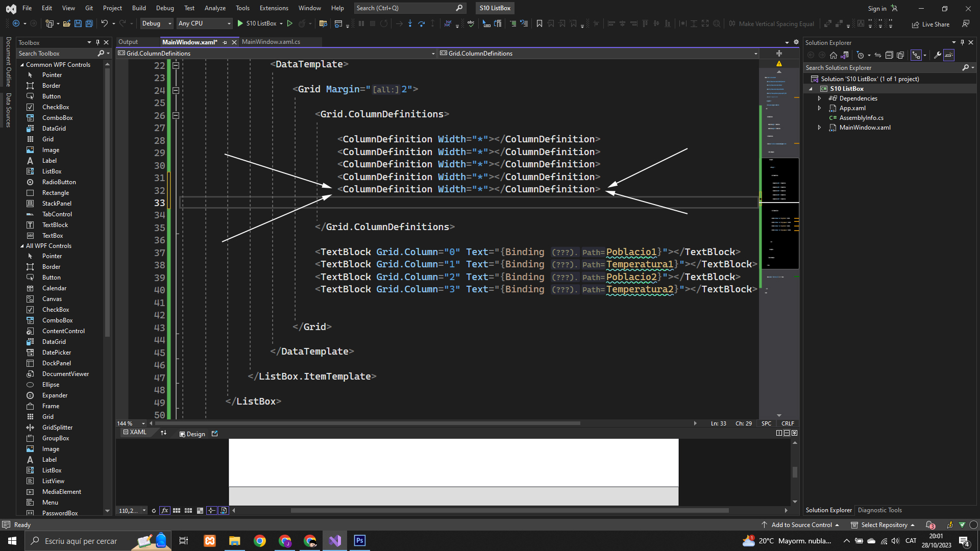Image resolution: width=980 pixels, height=551 pixels.
Task: Click the Solution Explorer home icon
Action: (x=834, y=55)
